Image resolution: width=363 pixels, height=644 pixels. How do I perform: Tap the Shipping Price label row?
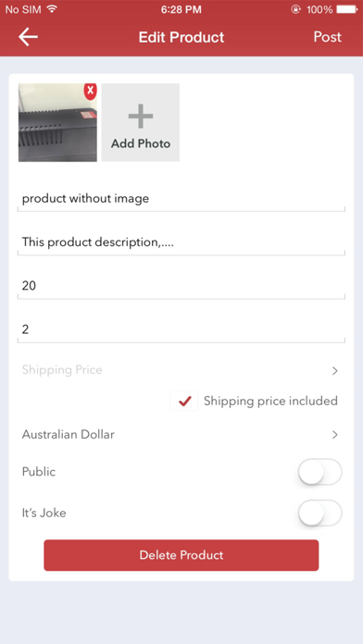point(181,370)
